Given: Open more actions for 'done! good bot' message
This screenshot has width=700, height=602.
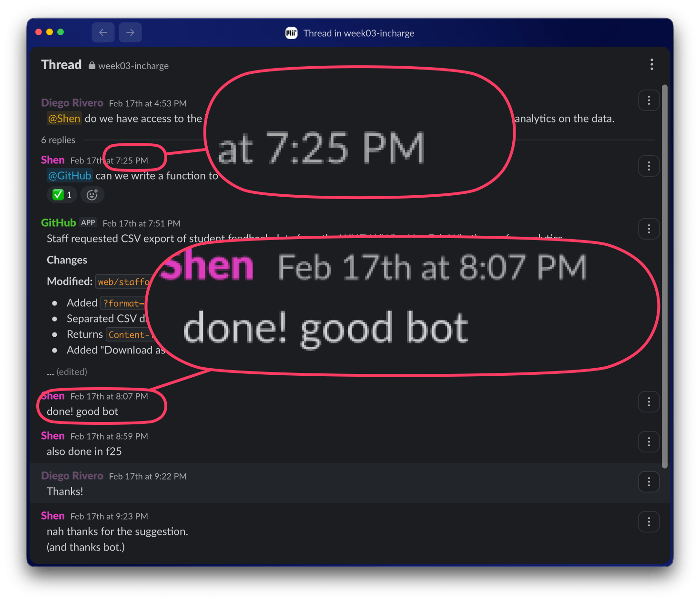Looking at the screenshot, I should 649,402.
